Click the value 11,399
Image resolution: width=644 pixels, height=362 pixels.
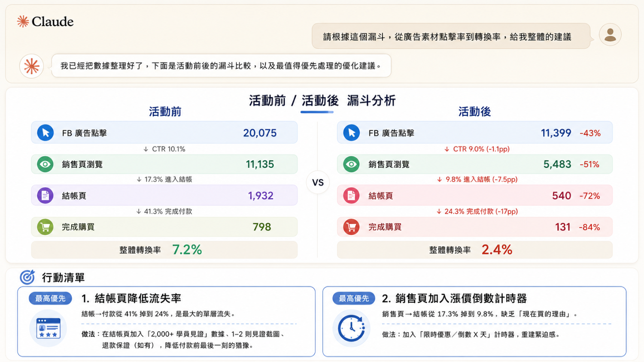point(556,133)
